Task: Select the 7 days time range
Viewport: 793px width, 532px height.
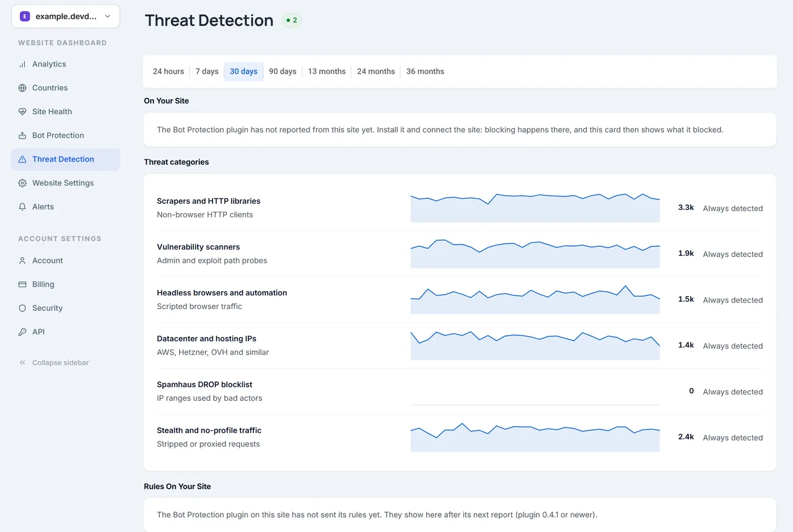Action: (207, 72)
